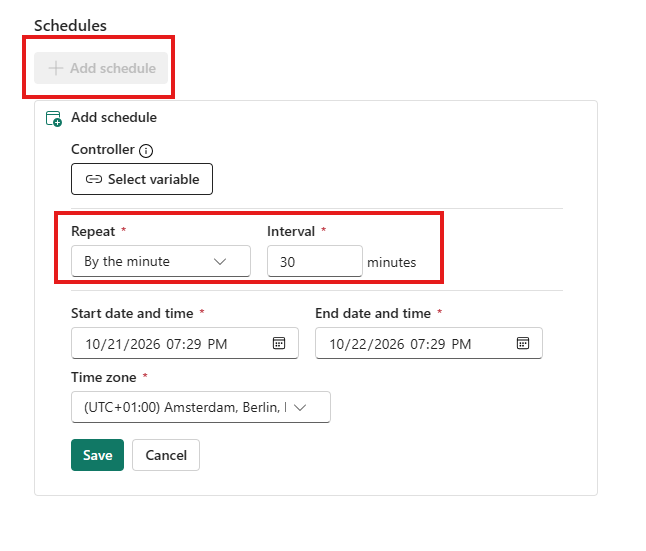Open the end date calendar picker icon
Viewport: 646px width, 551px height.
523,343
